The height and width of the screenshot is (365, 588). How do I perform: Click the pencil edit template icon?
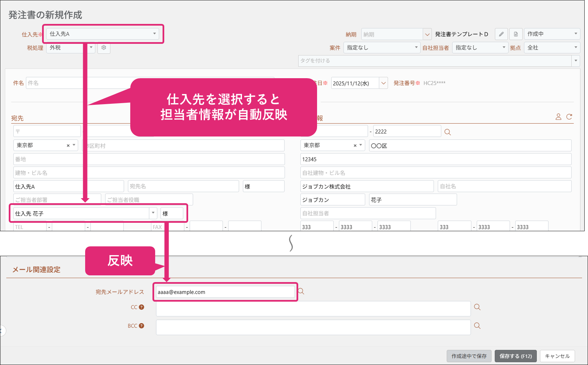[501, 34]
